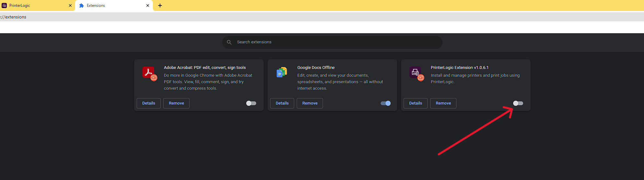The height and width of the screenshot is (180, 644).
Task: Click the search magnifier icon
Action: pos(229,42)
